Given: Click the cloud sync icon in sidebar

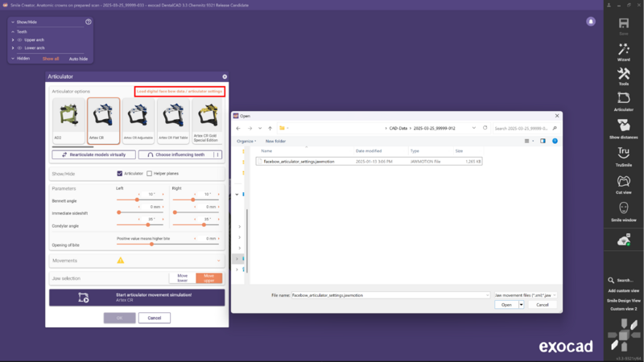Looking at the screenshot, I should tap(624, 240).
